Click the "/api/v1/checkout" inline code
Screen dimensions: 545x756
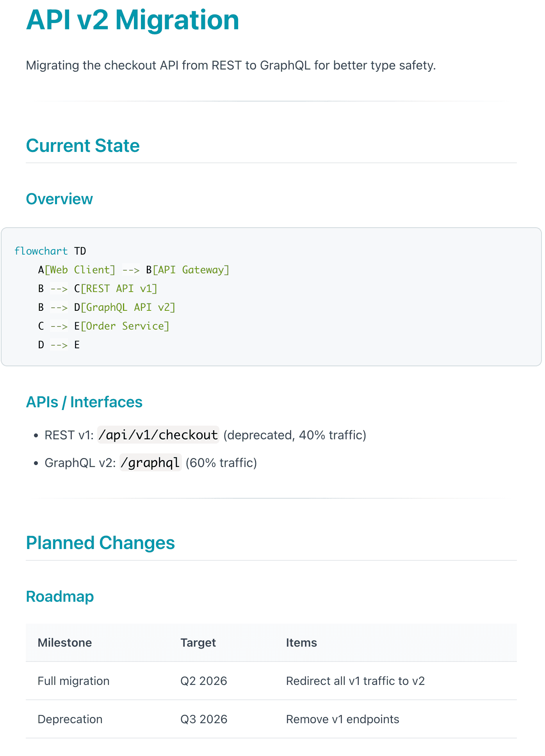click(x=158, y=435)
